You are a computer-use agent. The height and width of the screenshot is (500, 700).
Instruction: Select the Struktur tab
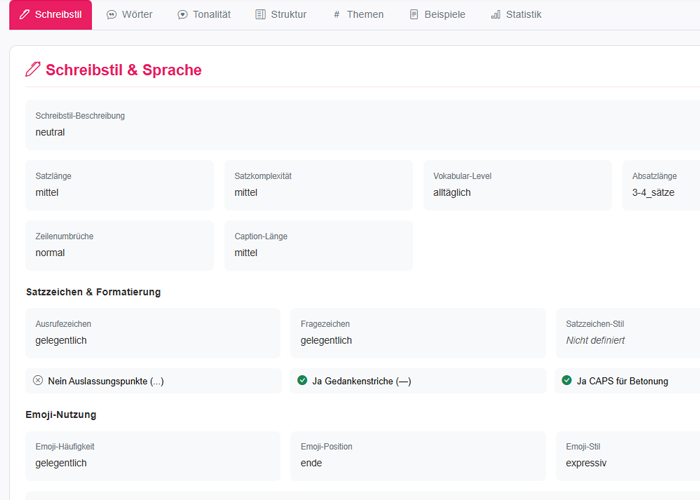tap(281, 15)
